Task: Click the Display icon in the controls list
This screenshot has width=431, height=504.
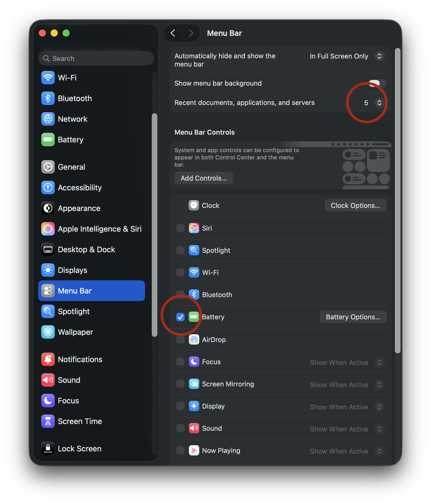Action: tap(194, 406)
